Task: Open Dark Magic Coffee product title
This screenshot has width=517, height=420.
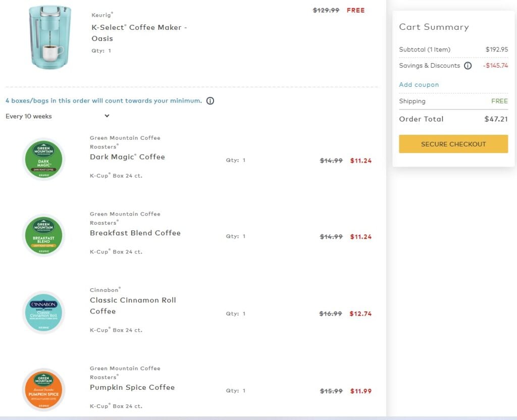Action: point(127,157)
